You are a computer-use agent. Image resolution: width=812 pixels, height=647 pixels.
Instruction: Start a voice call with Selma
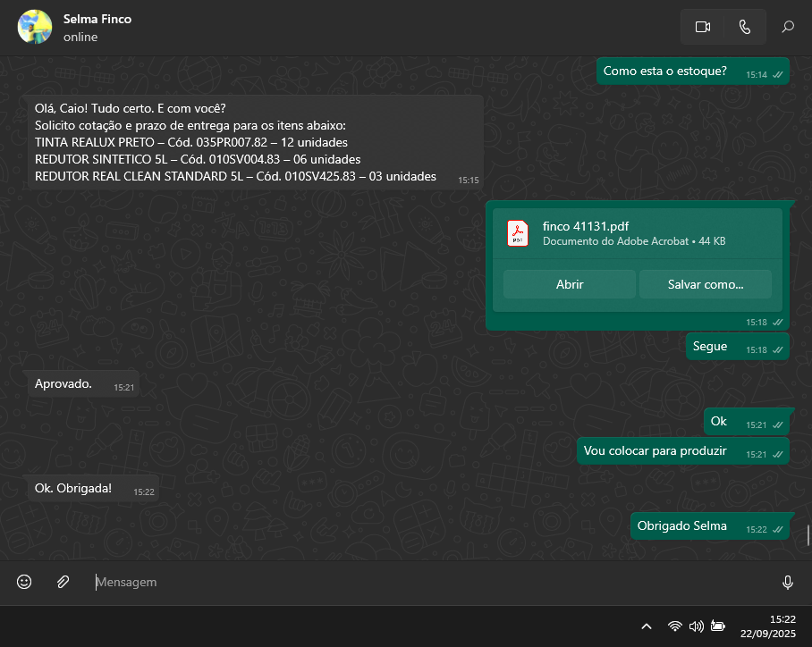click(x=745, y=27)
